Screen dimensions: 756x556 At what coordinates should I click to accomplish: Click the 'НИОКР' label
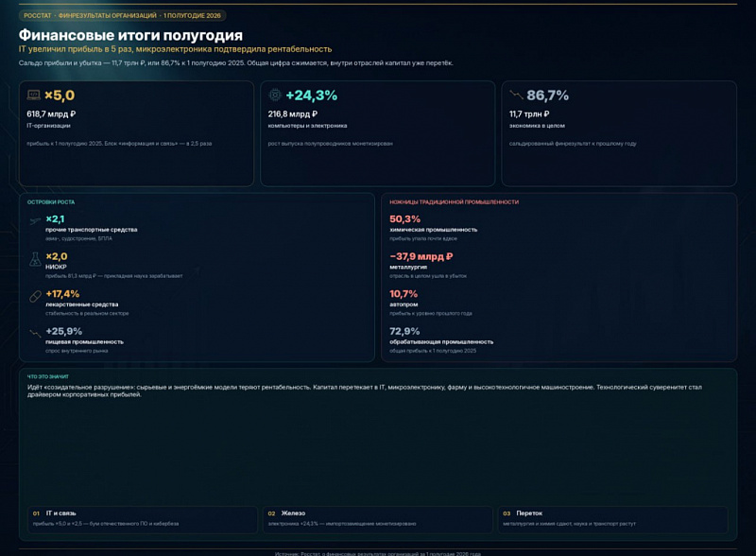point(56,267)
